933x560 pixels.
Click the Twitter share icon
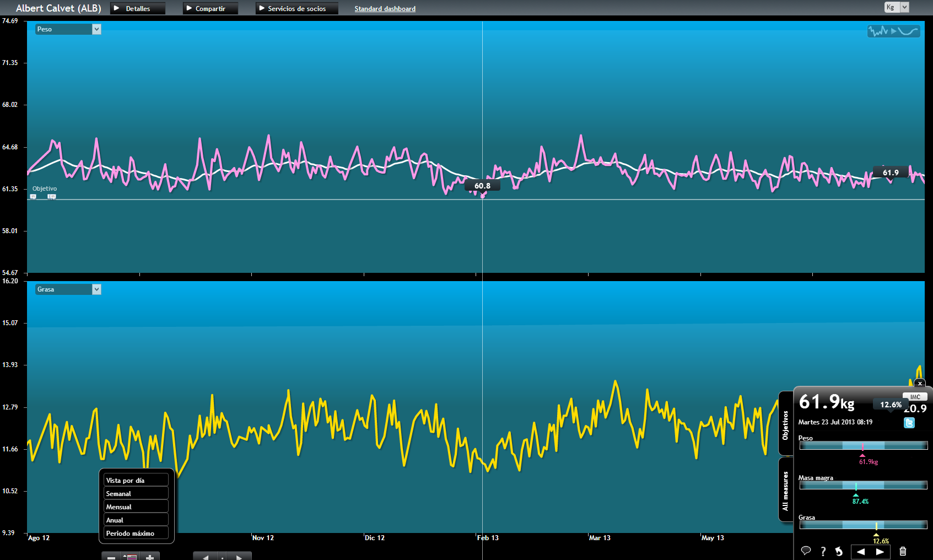[909, 423]
